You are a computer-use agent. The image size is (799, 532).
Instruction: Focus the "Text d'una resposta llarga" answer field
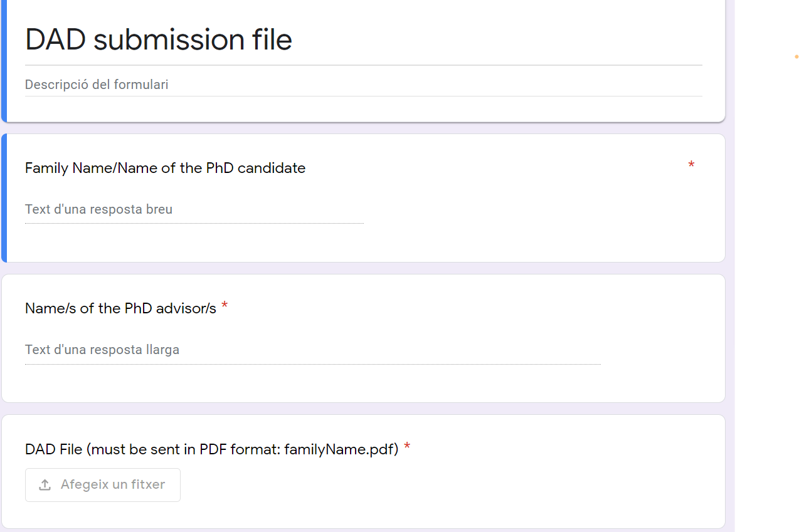[x=102, y=350]
